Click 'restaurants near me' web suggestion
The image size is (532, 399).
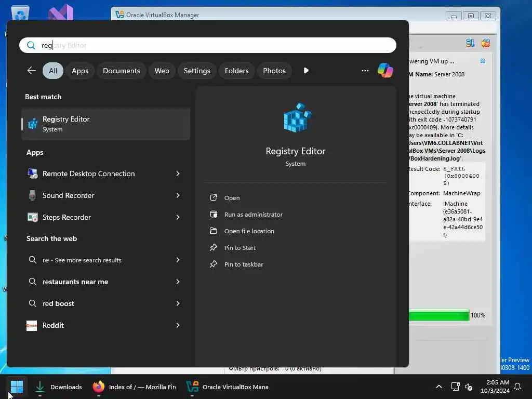tap(75, 282)
